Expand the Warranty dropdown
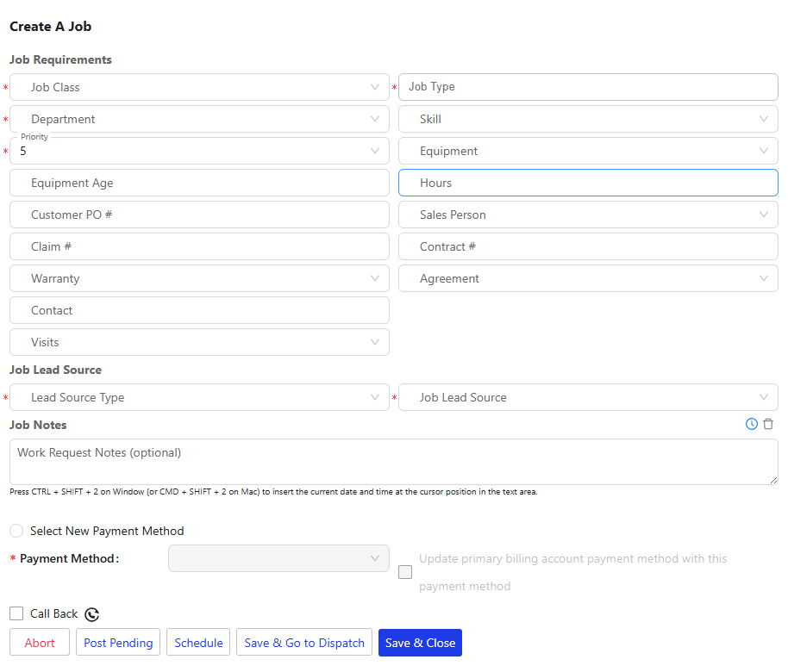The image size is (788, 672). coord(199,278)
